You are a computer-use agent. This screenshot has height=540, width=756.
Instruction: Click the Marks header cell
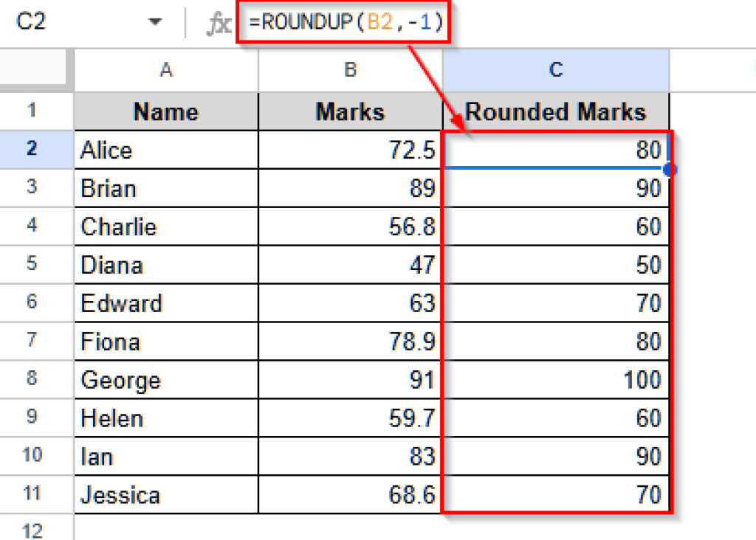click(351, 112)
